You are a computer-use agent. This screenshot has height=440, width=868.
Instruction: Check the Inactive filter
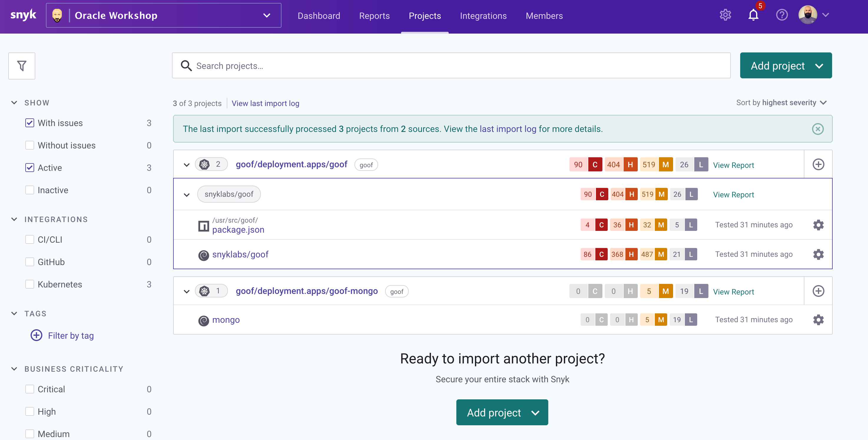pyautogui.click(x=30, y=190)
